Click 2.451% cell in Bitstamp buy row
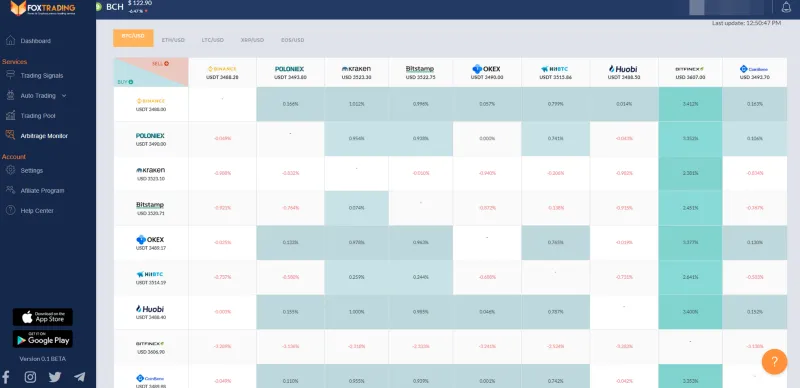Viewport: 800px width, 388px height. (690, 208)
